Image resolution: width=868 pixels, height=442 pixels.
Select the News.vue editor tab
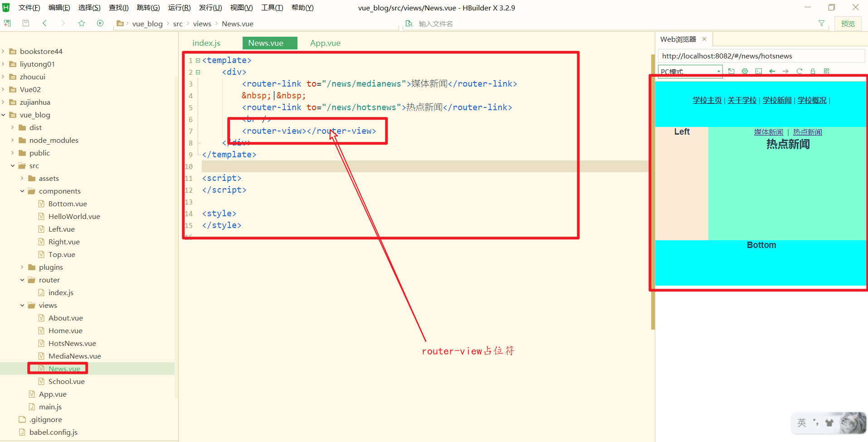point(270,43)
